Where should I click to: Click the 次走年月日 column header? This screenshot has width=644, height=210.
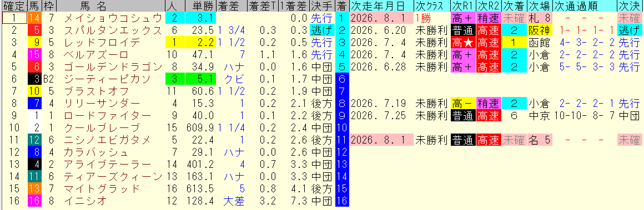(381, 6)
